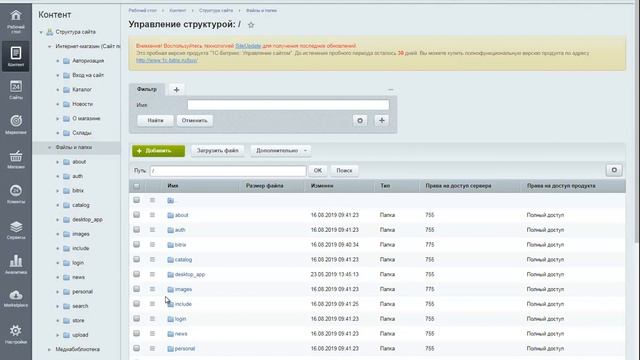Open the Desktop (Рабочий стол) sidebar icon
640x360 pixels.
tap(16, 22)
